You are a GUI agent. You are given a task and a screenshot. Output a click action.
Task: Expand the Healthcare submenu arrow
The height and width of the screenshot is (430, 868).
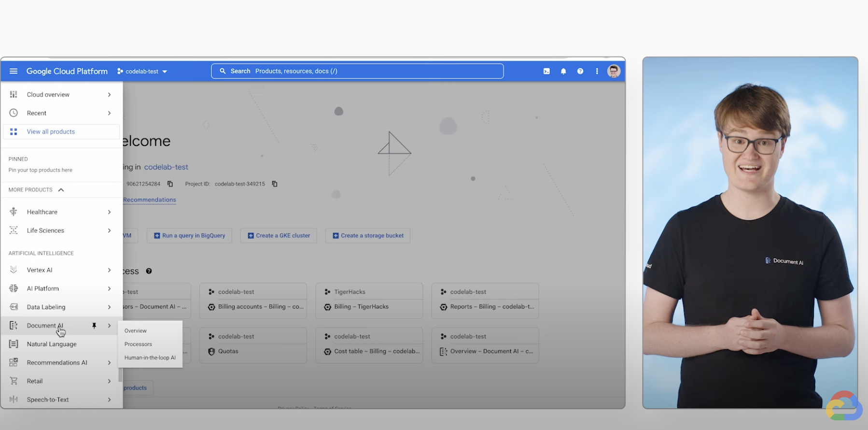[109, 212]
